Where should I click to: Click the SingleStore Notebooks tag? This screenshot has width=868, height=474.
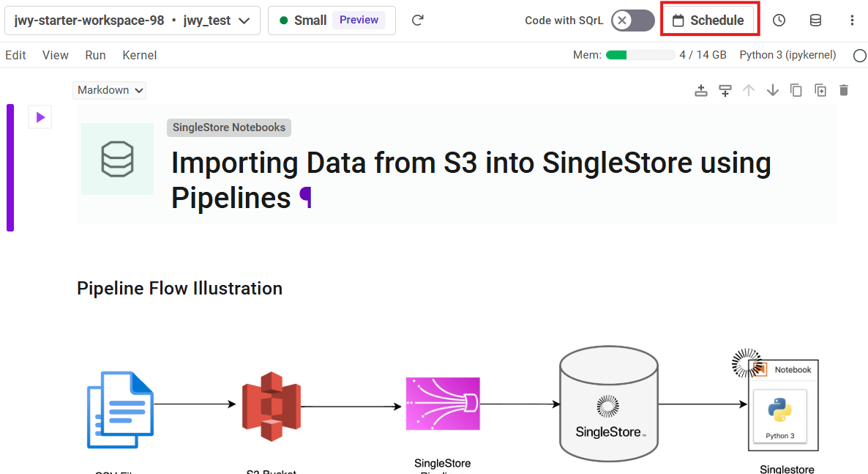coord(229,127)
